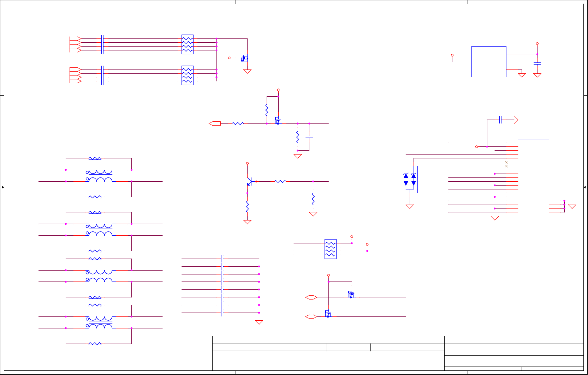Click the large multi-pin connector block on right

pyautogui.click(x=533, y=177)
